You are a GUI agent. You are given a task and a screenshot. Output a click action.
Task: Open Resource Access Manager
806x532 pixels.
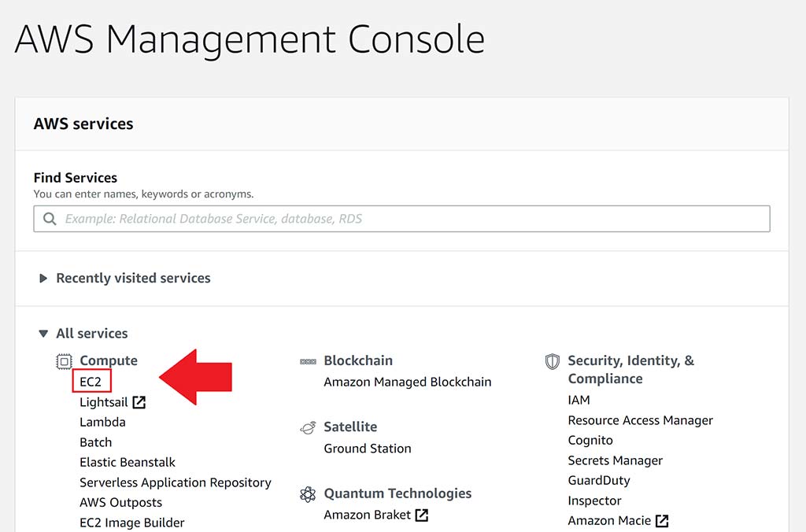tap(641, 420)
